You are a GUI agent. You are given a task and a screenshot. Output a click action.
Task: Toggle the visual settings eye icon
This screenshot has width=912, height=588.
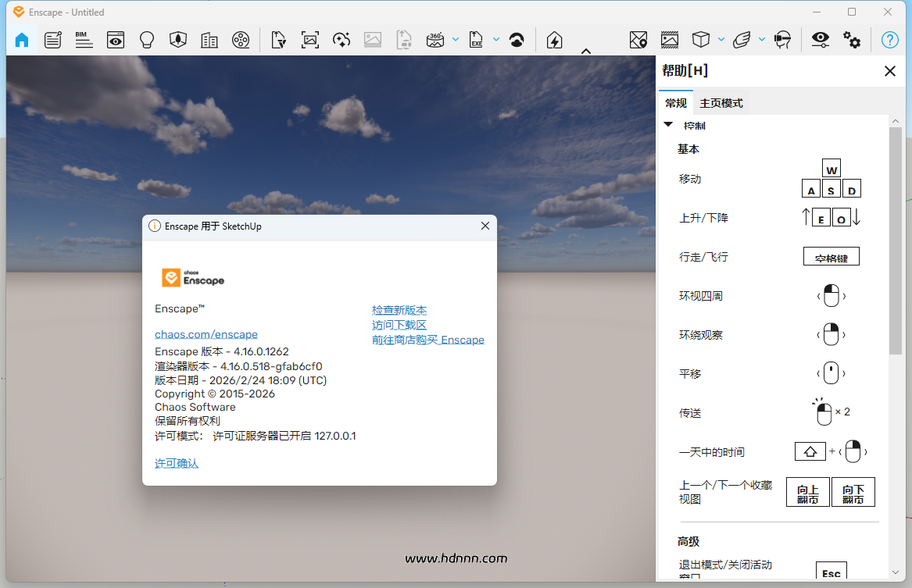[x=820, y=40]
